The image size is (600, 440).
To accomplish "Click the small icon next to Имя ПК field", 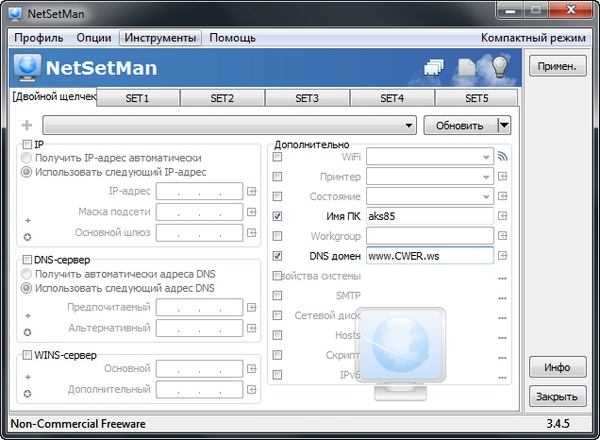I will 503,215.
